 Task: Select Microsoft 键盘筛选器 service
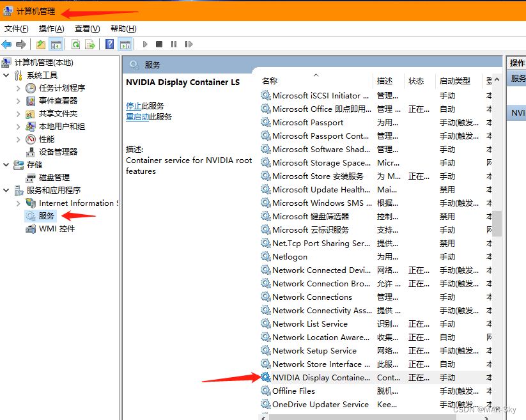(376, 216)
